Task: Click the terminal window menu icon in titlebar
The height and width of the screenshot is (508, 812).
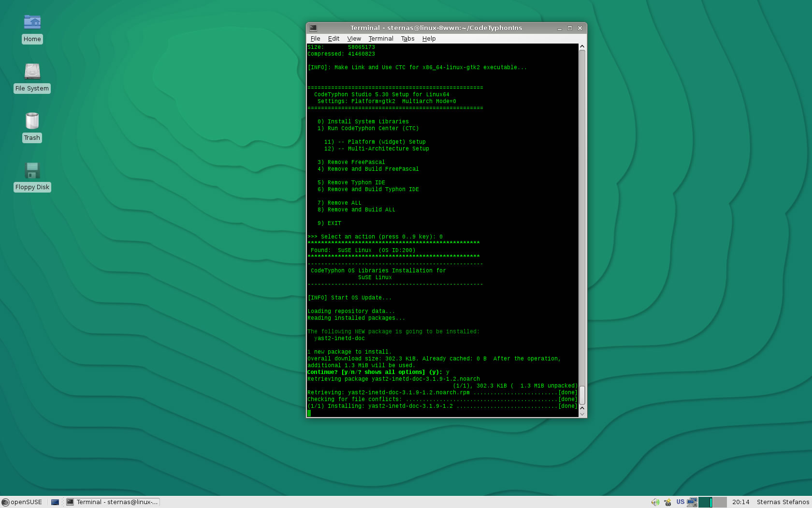Action: coord(313,28)
